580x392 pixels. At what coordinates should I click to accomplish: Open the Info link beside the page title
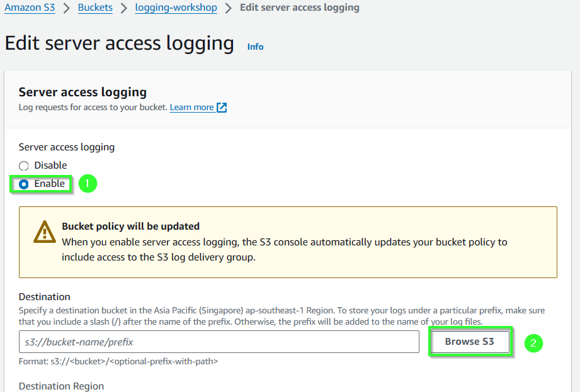click(255, 47)
